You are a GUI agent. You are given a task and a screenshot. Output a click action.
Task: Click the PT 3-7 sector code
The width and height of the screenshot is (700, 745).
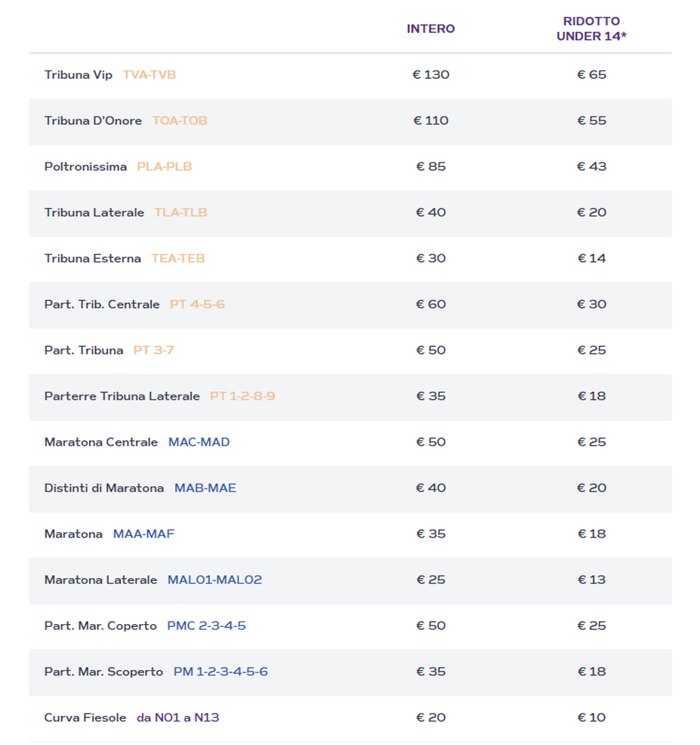click(154, 351)
